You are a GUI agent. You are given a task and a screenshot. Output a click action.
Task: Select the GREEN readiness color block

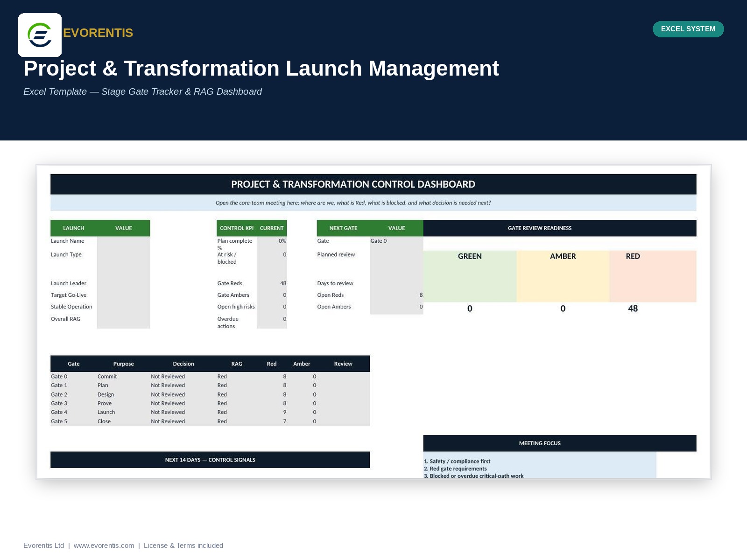coord(470,276)
